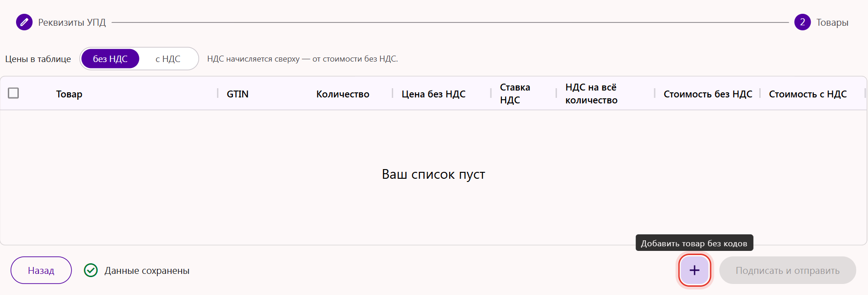Click the Цена без НДС column header
The image size is (868, 295).
[x=434, y=94]
